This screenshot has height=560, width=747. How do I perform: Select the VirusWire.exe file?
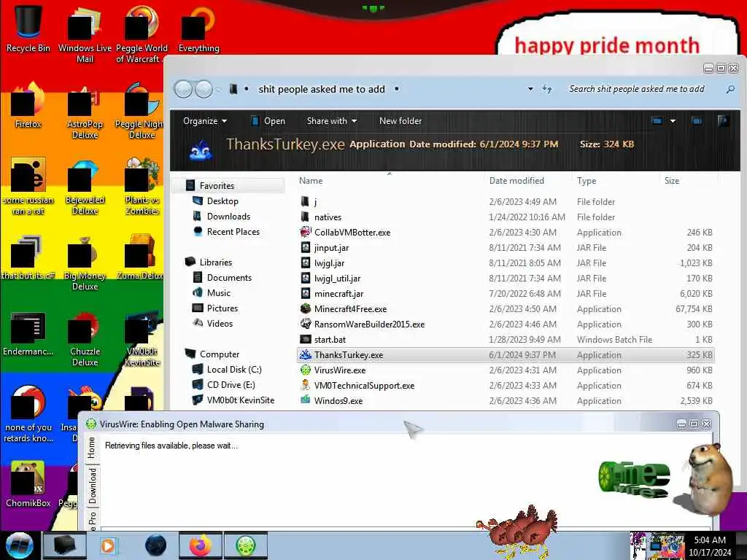(x=506, y=370)
